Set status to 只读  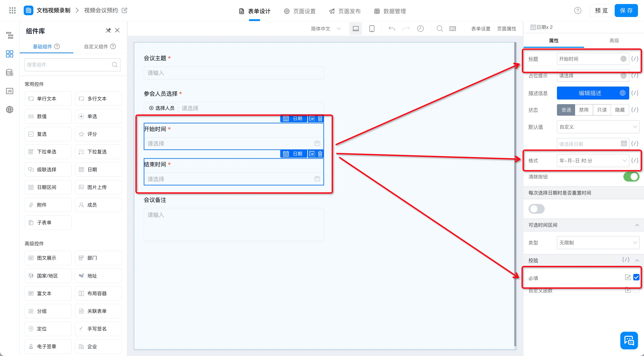tap(602, 110)
